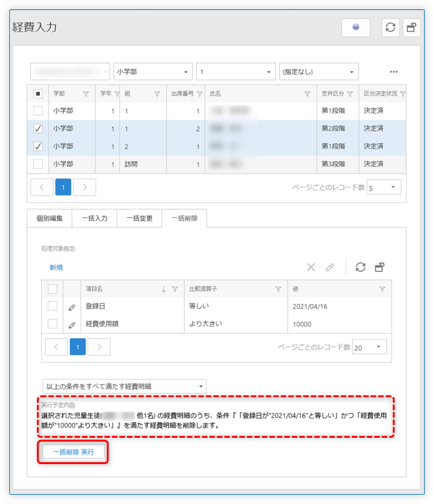Open the help icon button in header

[x=355, y=27]
